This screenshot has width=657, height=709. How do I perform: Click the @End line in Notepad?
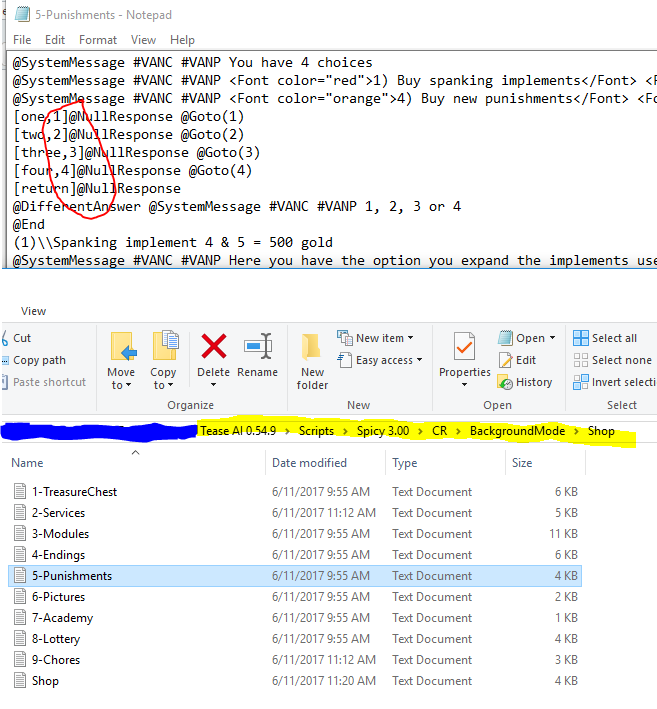(28, 224)
